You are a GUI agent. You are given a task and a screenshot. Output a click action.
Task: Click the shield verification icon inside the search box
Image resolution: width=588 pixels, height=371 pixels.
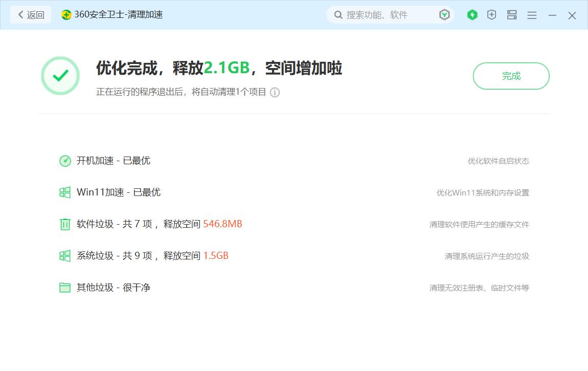click(444, 15)
